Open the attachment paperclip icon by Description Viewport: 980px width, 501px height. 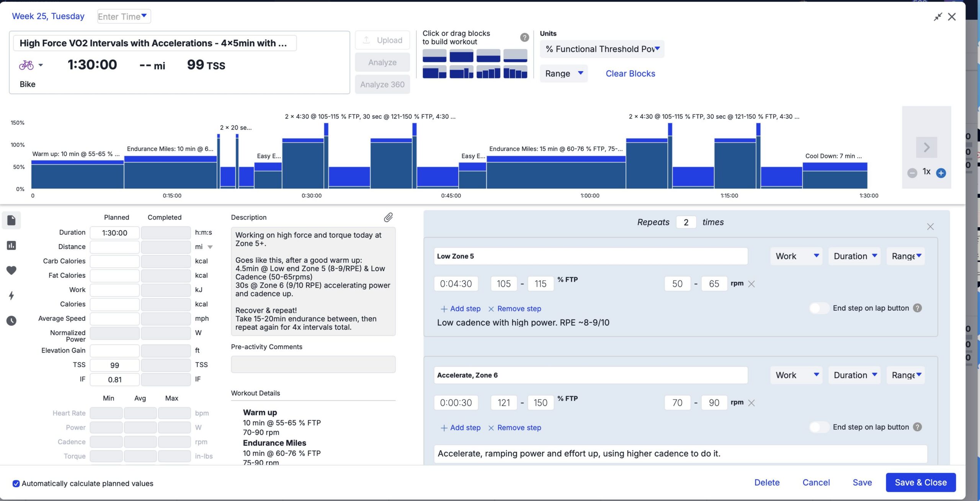point(388,217)
